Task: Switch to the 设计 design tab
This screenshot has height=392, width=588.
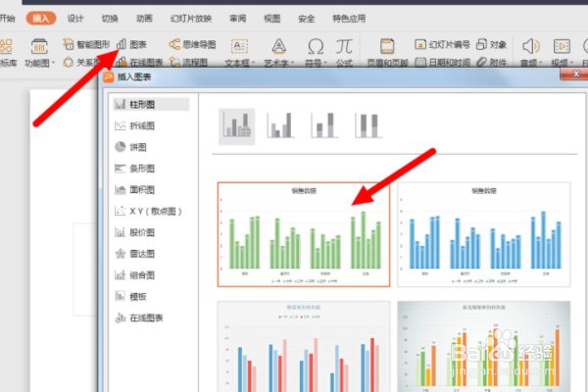Action: tap(75, 19)
